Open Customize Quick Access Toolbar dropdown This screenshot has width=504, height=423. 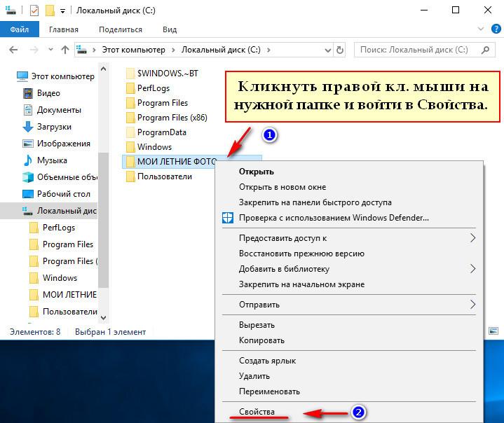click(62, 11)
